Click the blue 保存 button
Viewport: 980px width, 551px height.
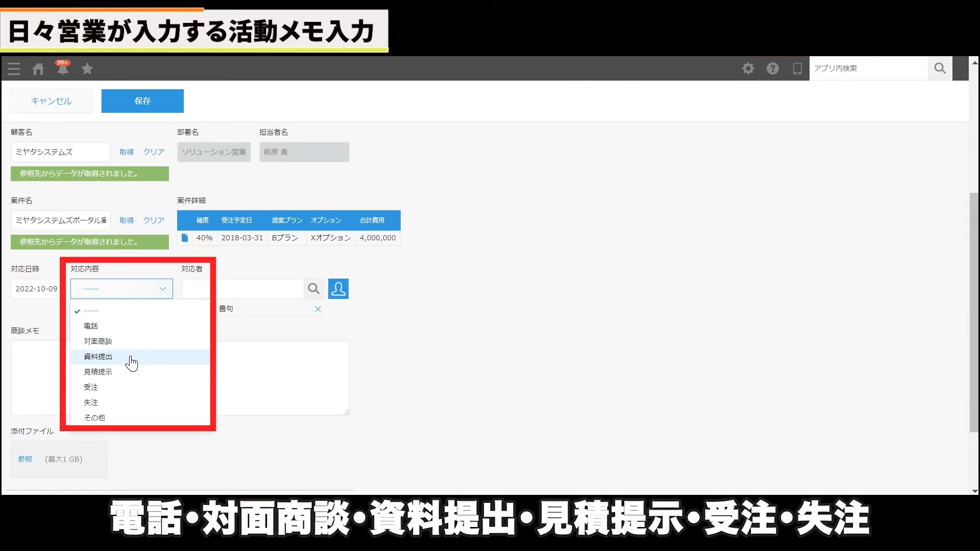click(142, 101)
